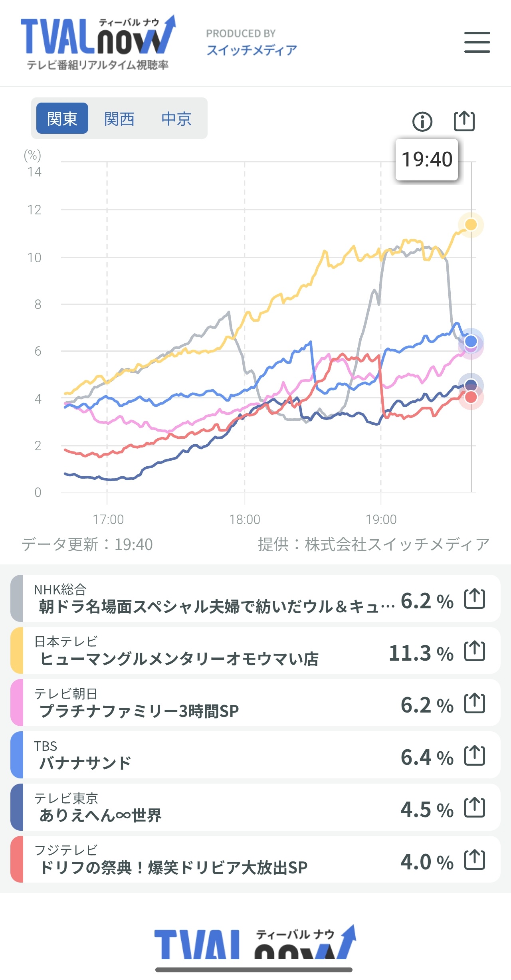Image resolution: width=511 pixels, height=980 pixels.
Task: Switch to 関西 region tab
Action: (119, 119)
